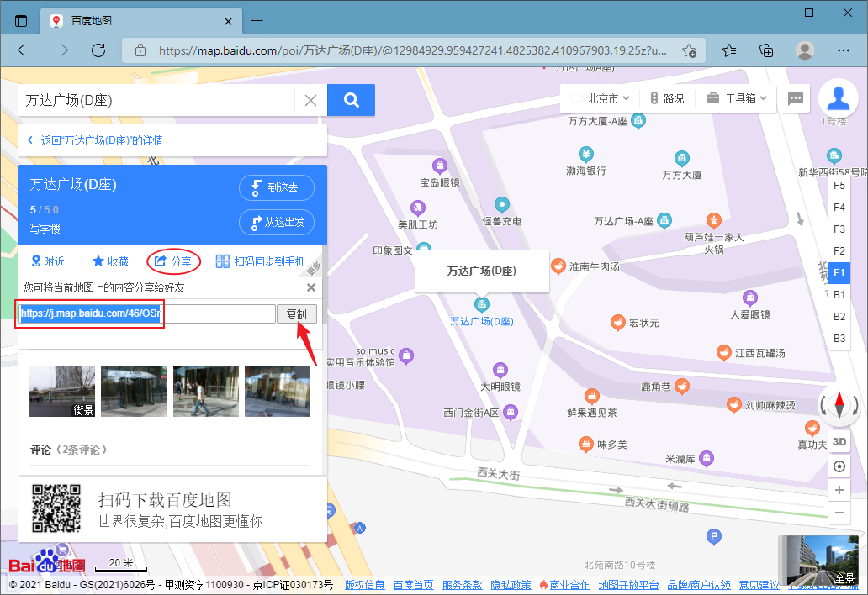Toggle the 路况 traffic layer
Image resolution: width=868 pixels, height=595 pixels.
tap(667, 98)
